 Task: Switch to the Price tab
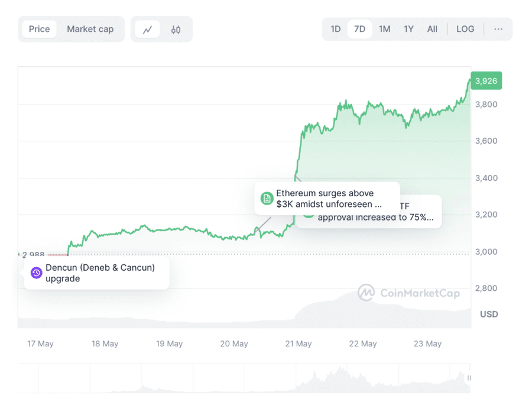coord(39,28)
